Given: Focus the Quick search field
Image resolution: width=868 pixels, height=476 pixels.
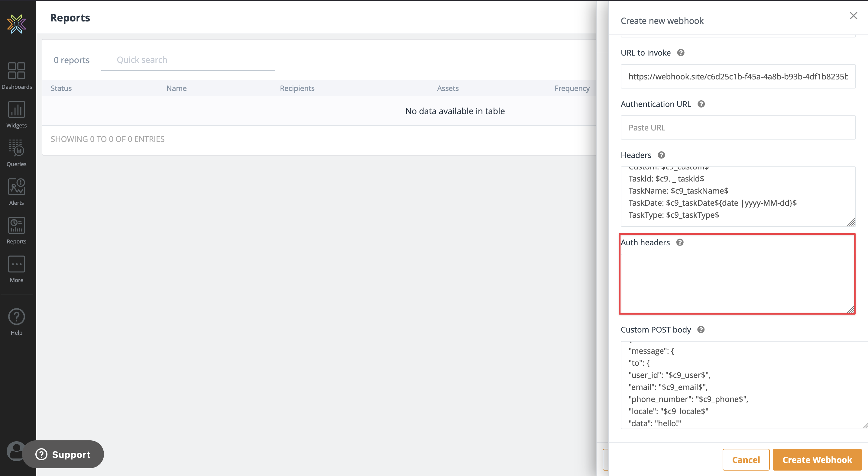Looking at the screenshot, I should pyautogui.click(x=188, y=60).
